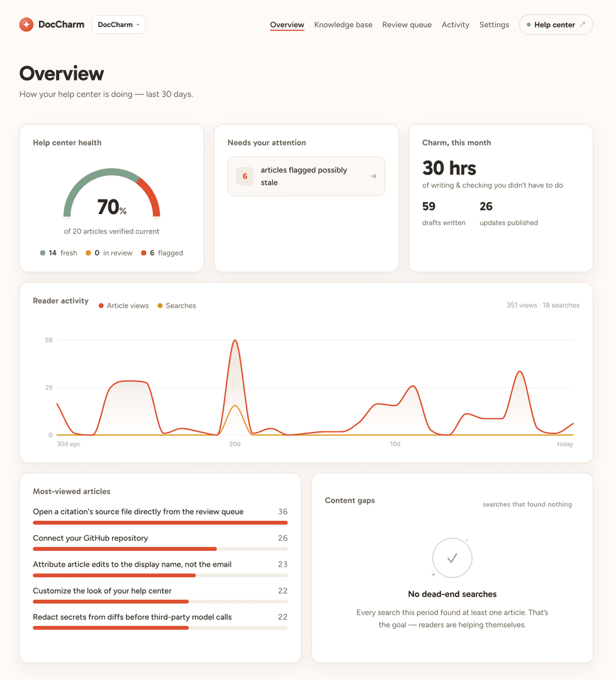Image resolution: width=616 pixels, height=680 pixels.
Task: Click the checkmark circle in Content gaps
Action: tap(452, 558)
